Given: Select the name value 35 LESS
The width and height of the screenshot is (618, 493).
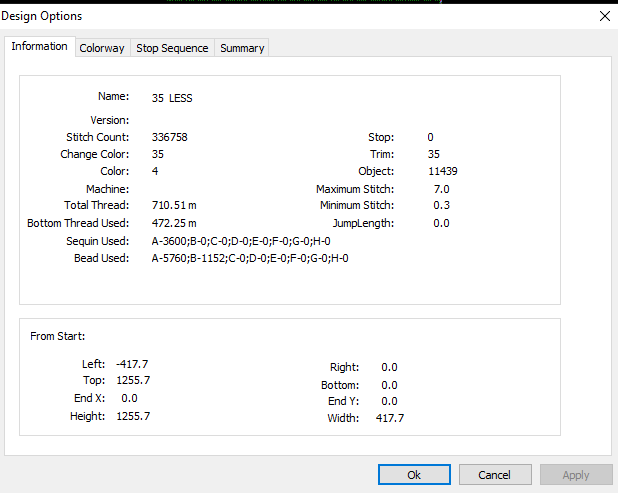Looking at the screenshot, I should point(172,98).
